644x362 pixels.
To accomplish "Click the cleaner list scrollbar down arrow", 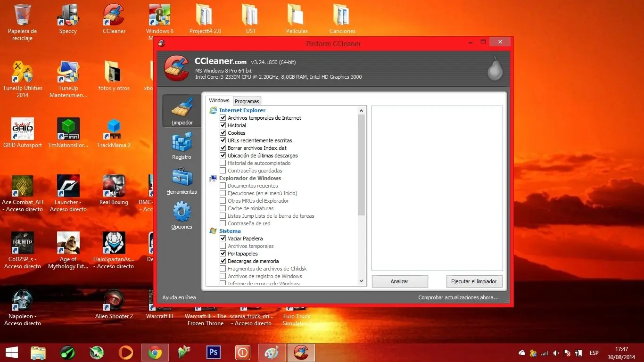I will click(362, 281).
